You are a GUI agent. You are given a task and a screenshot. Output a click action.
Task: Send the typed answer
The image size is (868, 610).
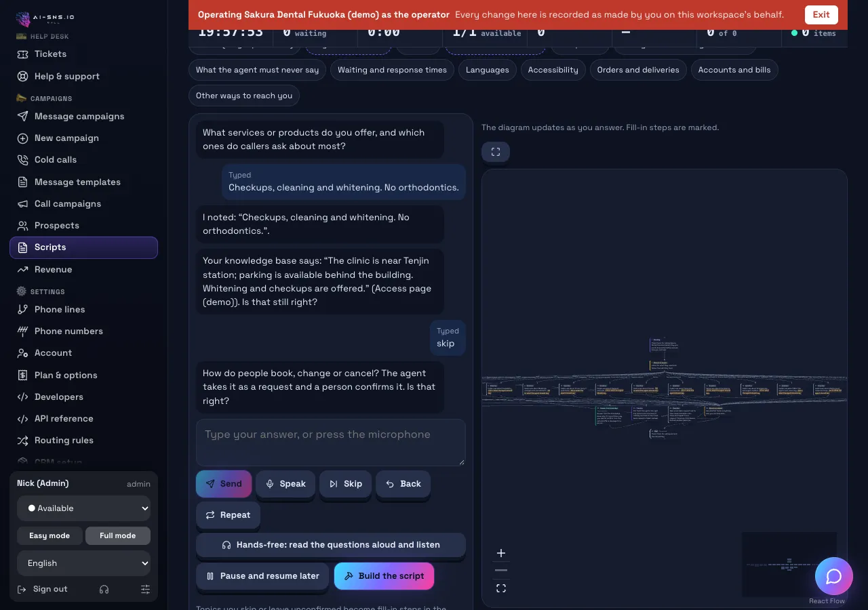point(224,484)
